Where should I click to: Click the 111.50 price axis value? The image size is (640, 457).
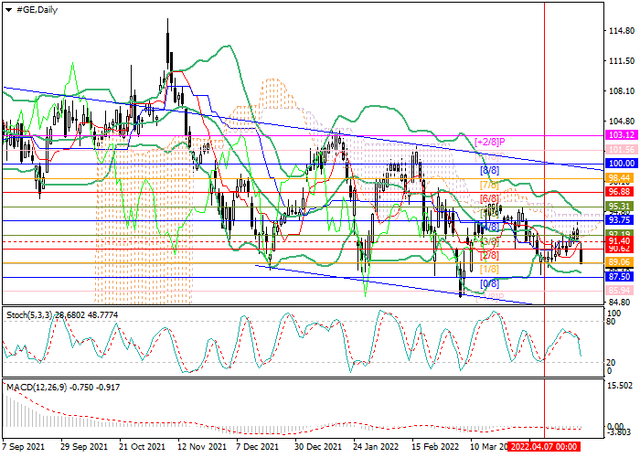(x=621, y=61)
